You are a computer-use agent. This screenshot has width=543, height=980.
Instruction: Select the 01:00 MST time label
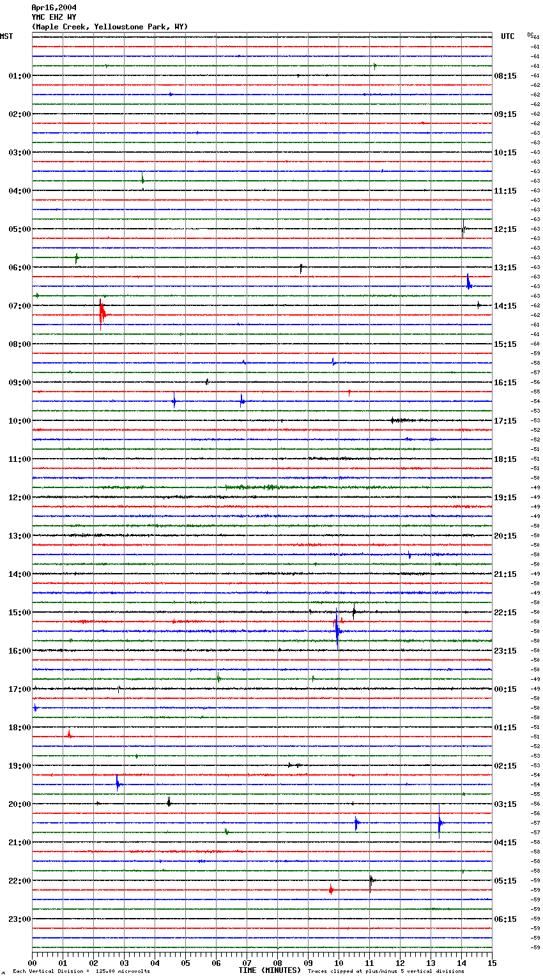(x=19, y=76)
